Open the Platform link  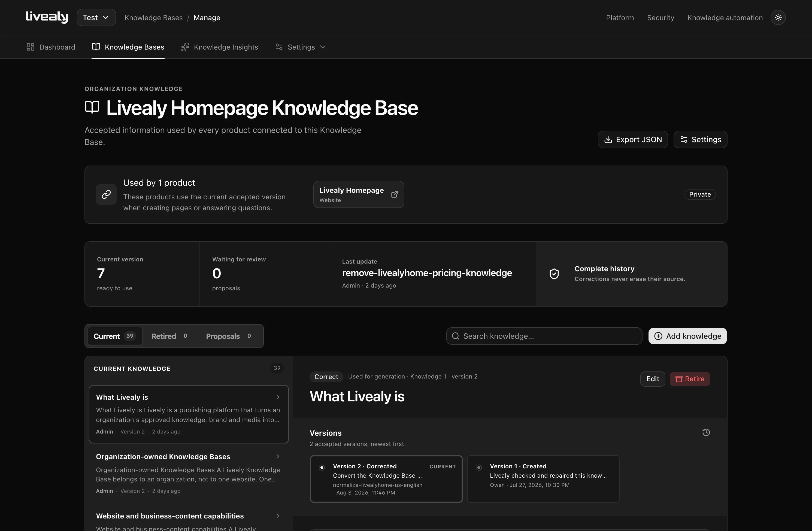click(620, 17)
